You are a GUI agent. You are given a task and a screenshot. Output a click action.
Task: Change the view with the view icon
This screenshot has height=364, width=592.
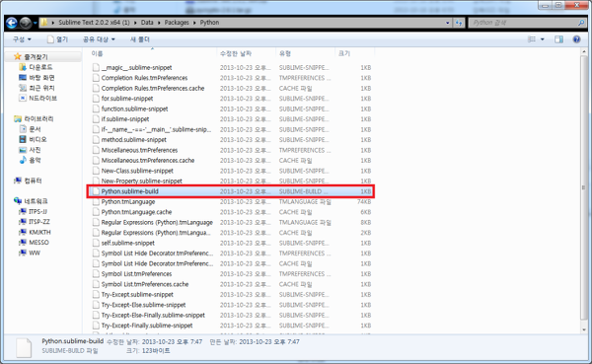(x=532, y=39)
